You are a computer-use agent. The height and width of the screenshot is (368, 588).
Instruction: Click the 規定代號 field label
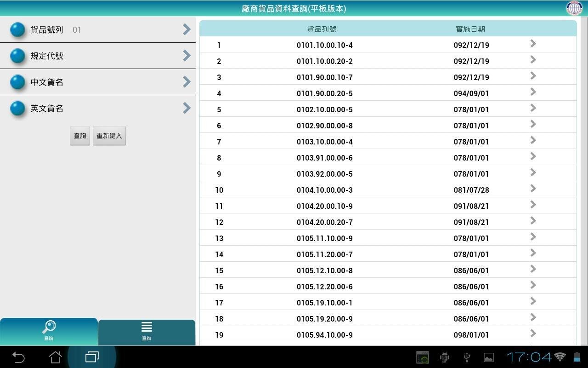47,56
